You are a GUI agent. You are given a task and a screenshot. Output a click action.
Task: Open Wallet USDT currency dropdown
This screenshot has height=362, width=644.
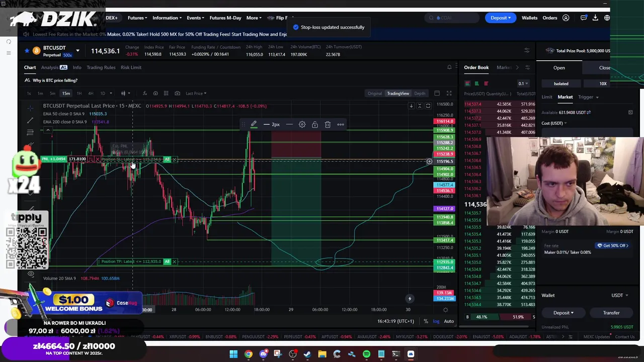pyautogui.click(x=619, y=296)
